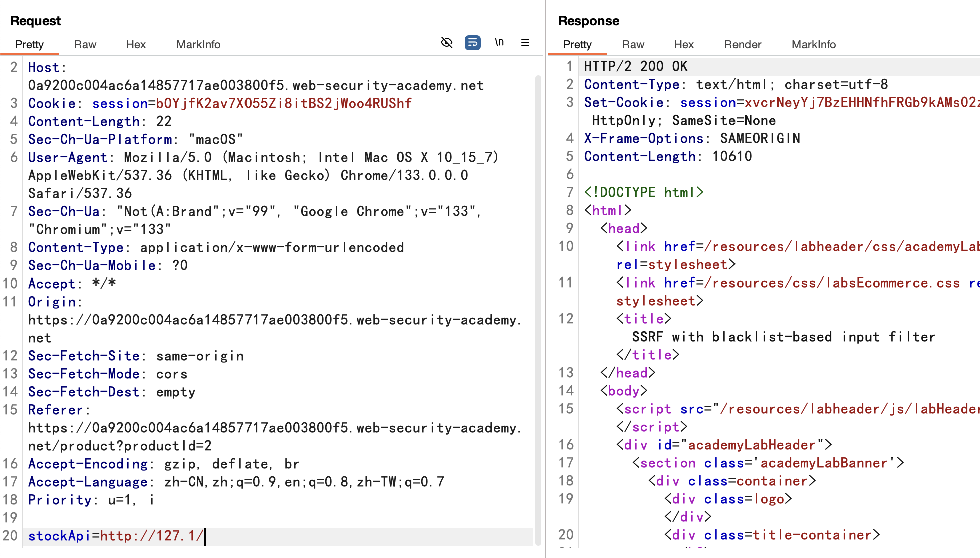
Task: Switch to the Request Raw tab
Action: (x=85, y=44)
